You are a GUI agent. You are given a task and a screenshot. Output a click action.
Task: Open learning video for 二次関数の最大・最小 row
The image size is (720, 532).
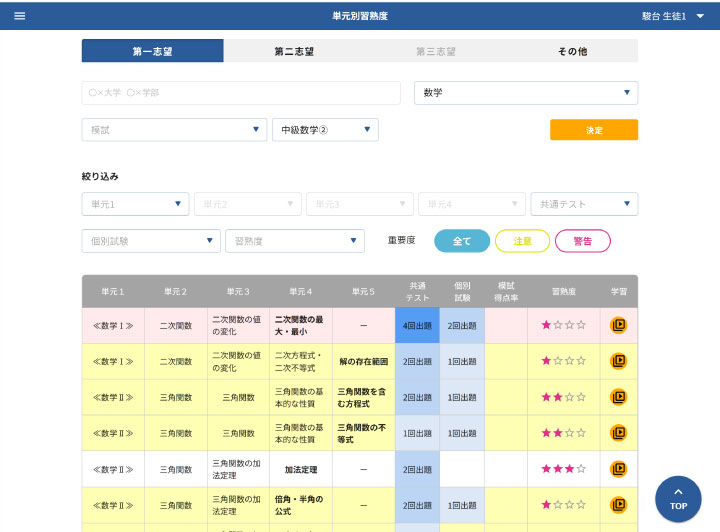coord(619,325)
